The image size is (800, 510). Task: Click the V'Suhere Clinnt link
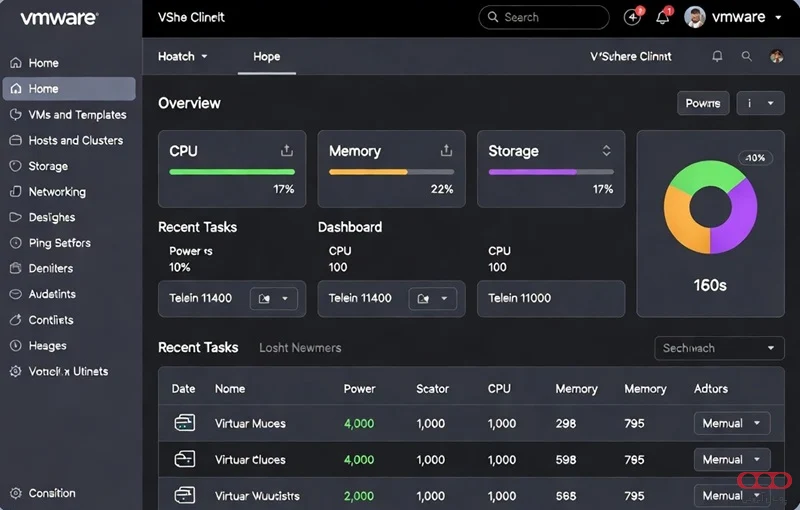tap(631, 57)
